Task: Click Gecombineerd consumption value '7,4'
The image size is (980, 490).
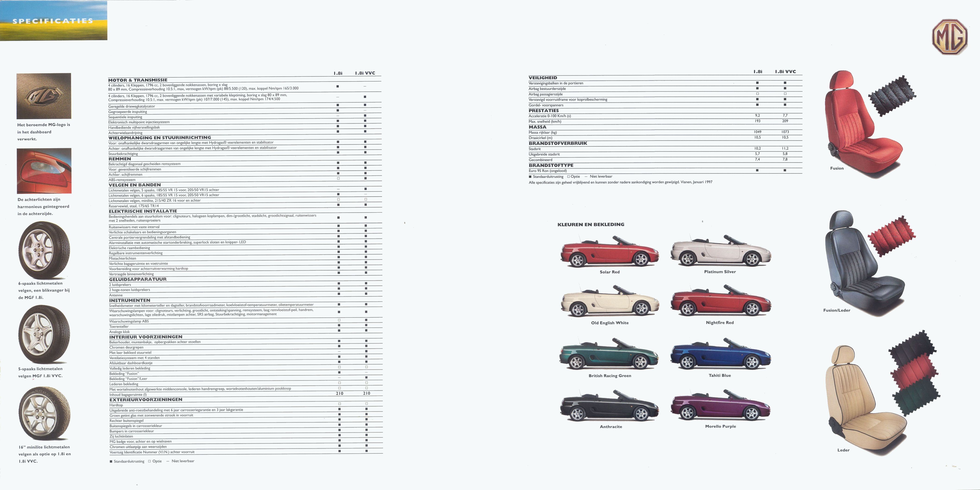Action: tap(757, 159)
